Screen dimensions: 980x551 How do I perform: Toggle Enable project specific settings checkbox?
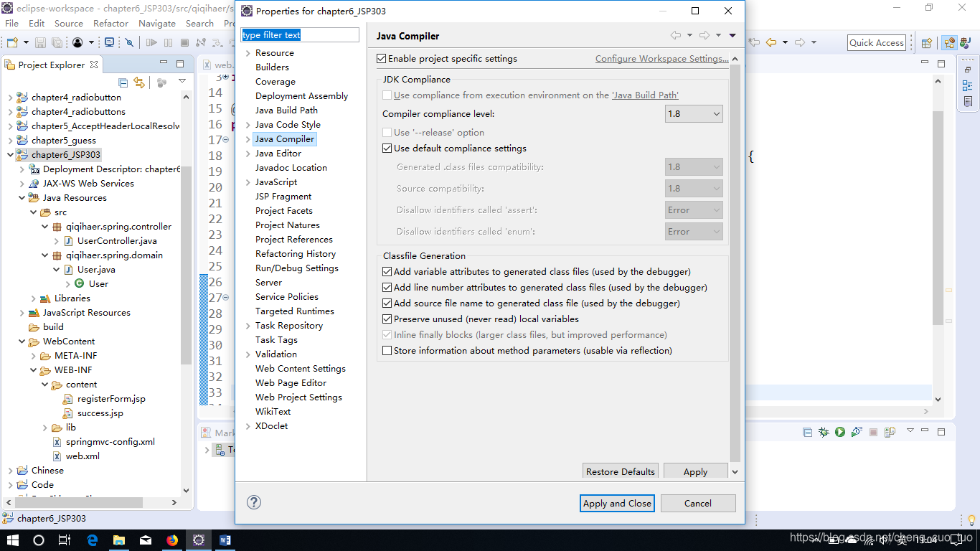(x=382, y=59)
